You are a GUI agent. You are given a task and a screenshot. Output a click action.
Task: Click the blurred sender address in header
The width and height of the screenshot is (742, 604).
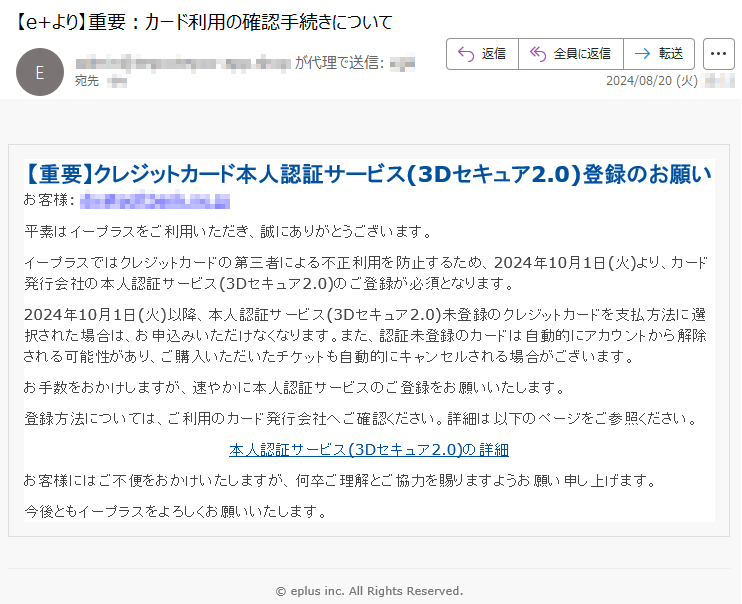point(183,63)
